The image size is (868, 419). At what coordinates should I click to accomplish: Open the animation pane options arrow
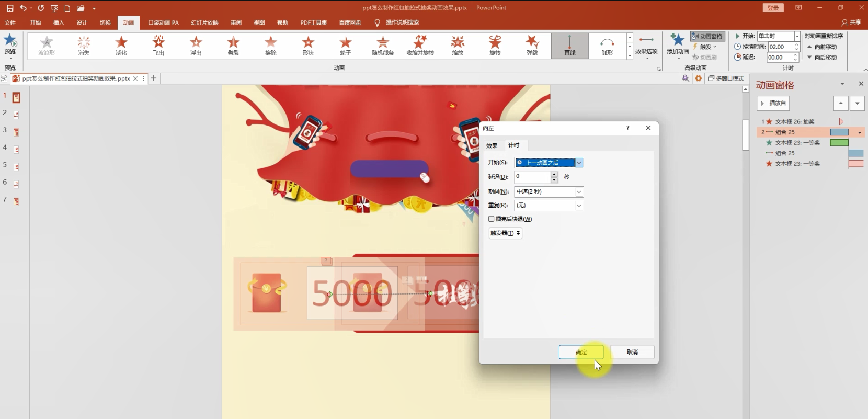click(842, 84)
